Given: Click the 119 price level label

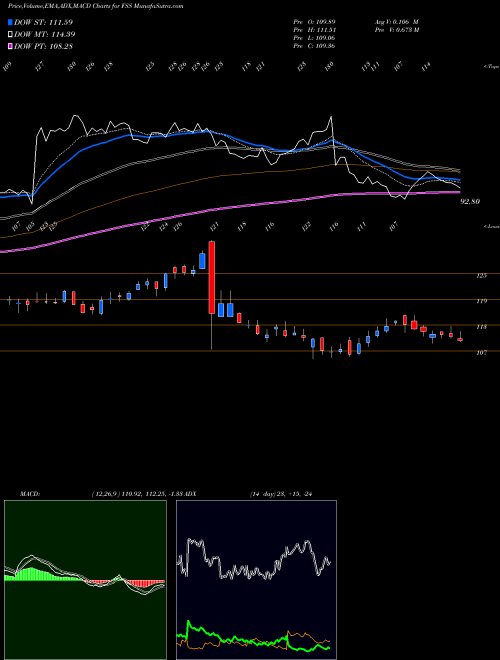Looking at the screenshot, I should coord(482,301).
